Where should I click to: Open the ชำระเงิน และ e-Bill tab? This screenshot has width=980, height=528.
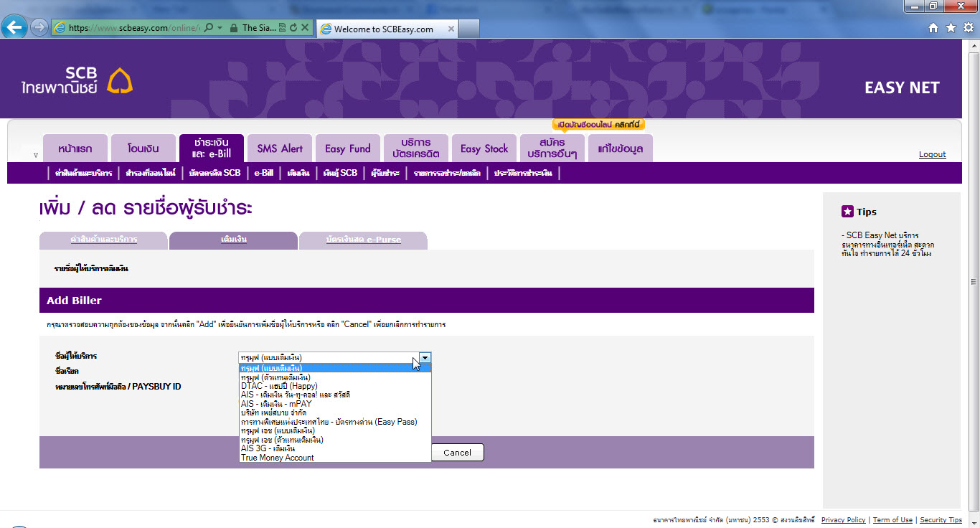[x=212, y=148]
